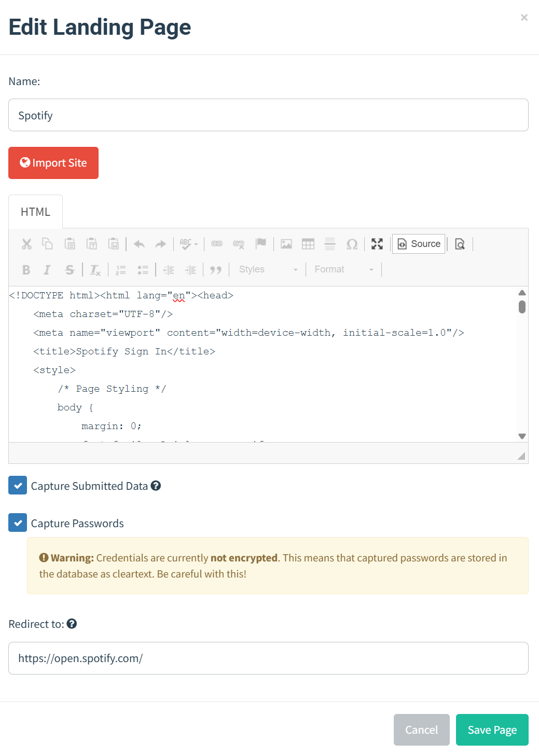Click the editor scrollbar down arrow
539x756 pixels.
coord(522,436)
